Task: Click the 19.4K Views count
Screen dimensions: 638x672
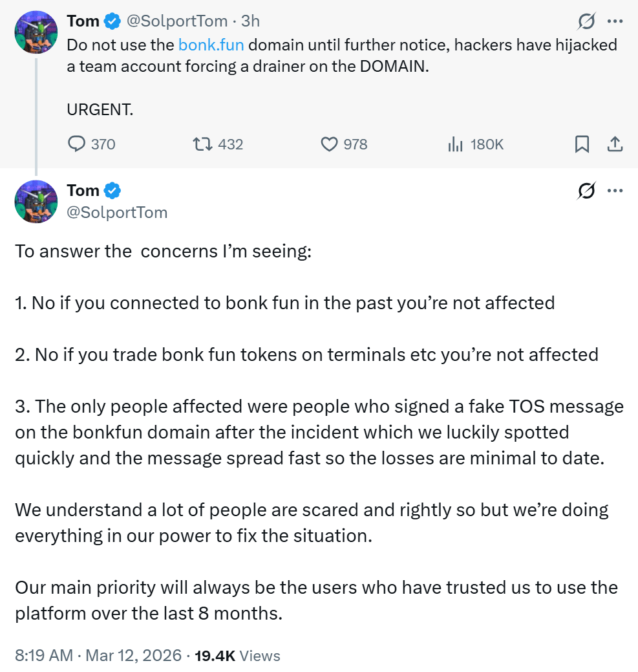Action: click(x=237, y=655)
